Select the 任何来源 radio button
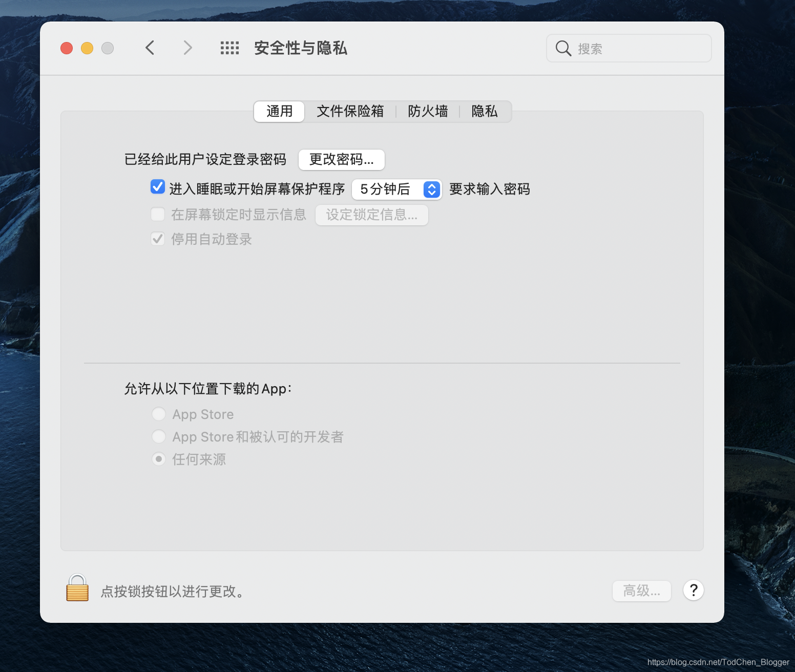795x672 pixels. point(159,459)
